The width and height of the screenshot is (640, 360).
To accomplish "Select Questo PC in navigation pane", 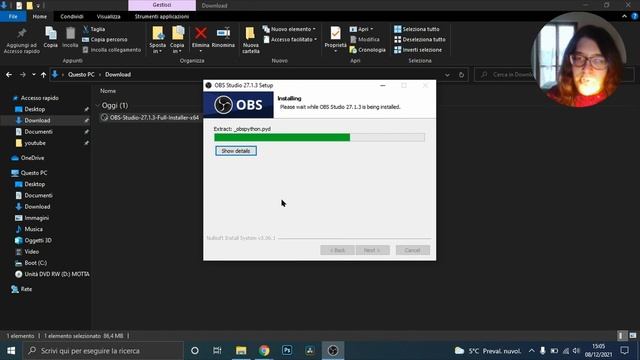I will pyautogui.click(x=34, y=173).
